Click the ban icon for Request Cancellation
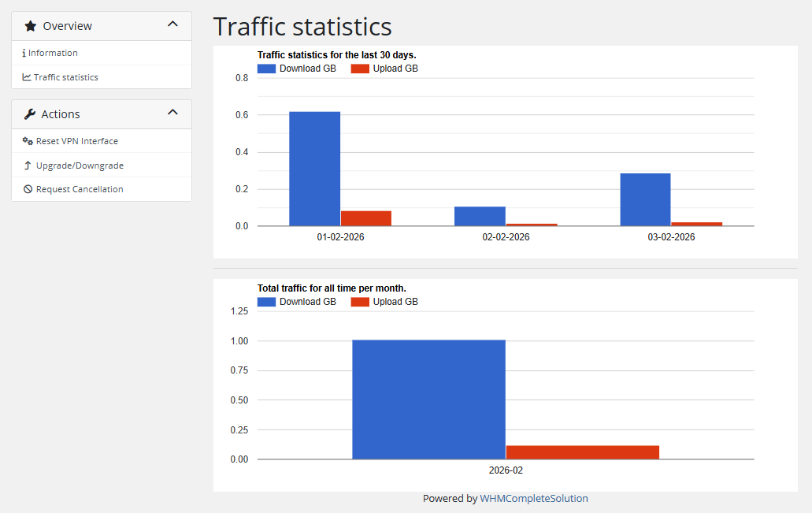Image resolution: width=812 pixels, height=513 pixels. (28, 189)
